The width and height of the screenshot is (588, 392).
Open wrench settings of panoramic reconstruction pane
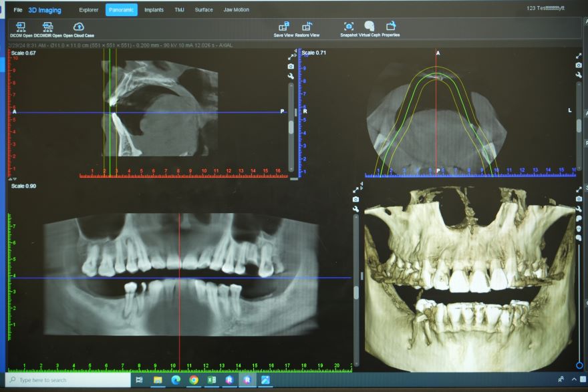(355, 209)
